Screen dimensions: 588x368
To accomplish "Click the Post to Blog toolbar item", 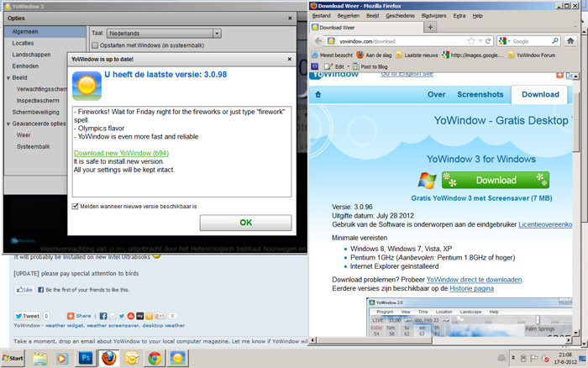I will (x=370, y=66).
